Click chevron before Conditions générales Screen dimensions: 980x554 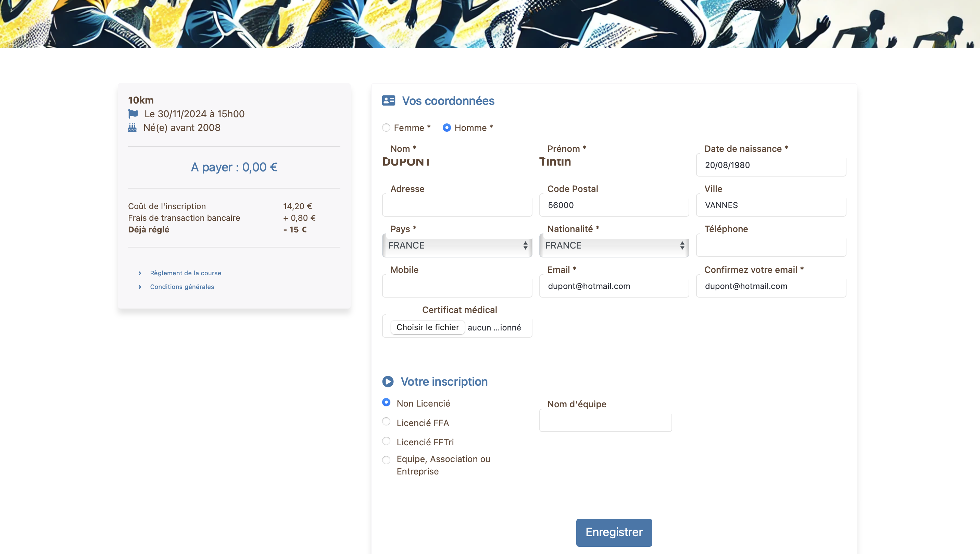tap(140, 287)
